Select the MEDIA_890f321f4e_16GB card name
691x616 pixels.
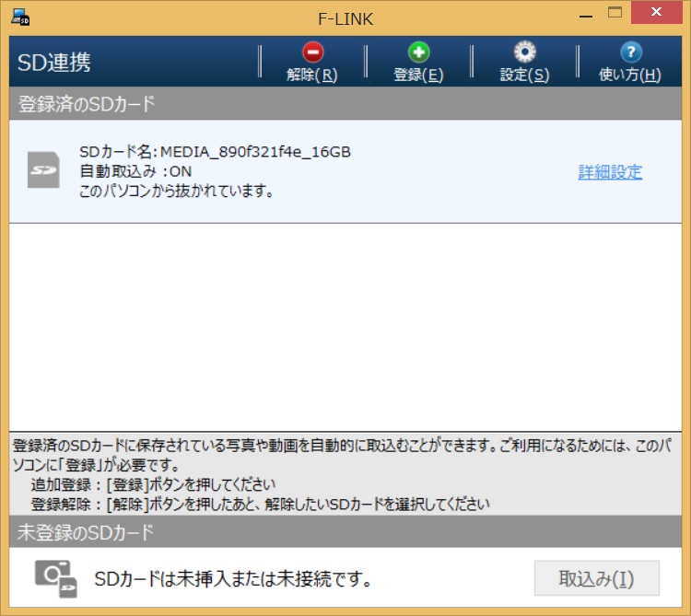point(215,152)
